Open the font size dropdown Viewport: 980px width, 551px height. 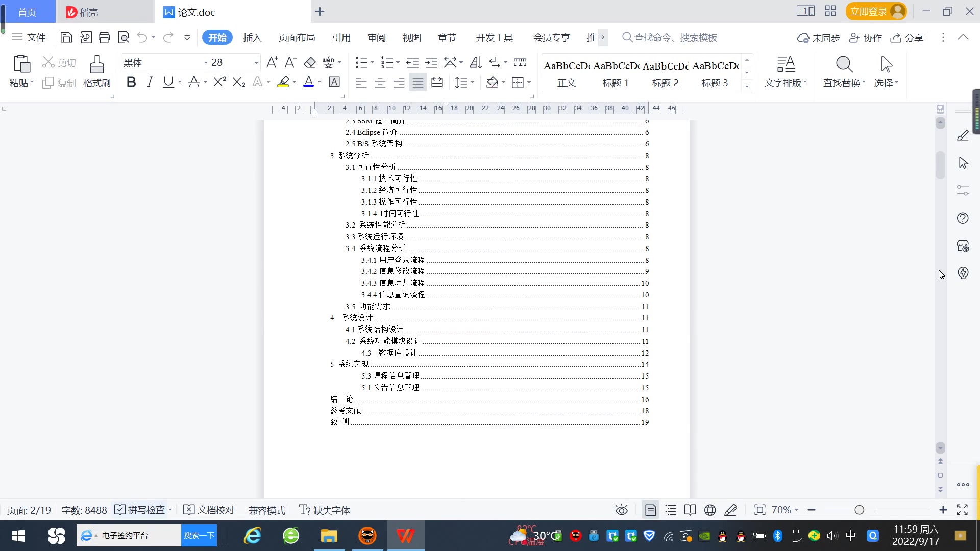(256, 62)
